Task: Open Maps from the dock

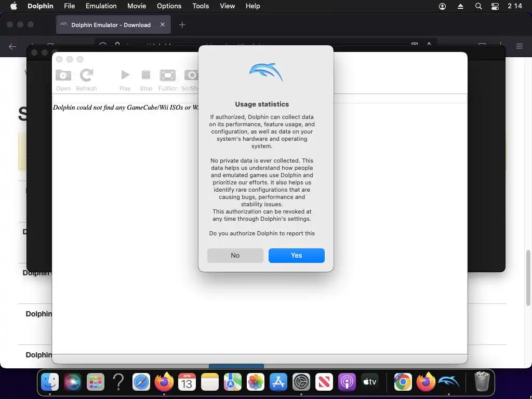Action: pos(233,382)
